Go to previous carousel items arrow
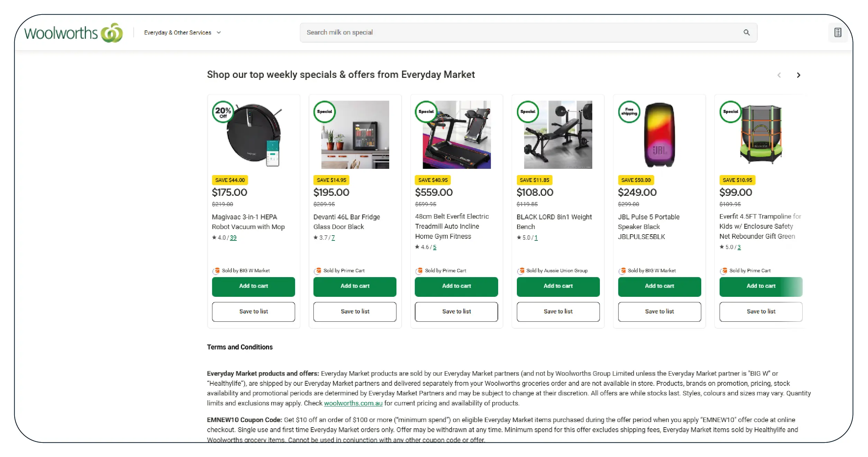The width and height of the screenshot is (868, 457). click(779, 75)
